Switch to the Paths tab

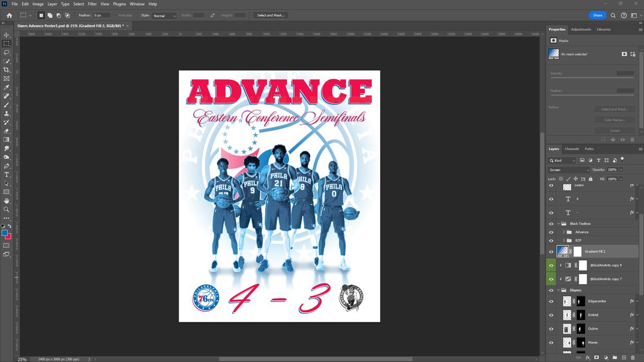click(589, 149)
